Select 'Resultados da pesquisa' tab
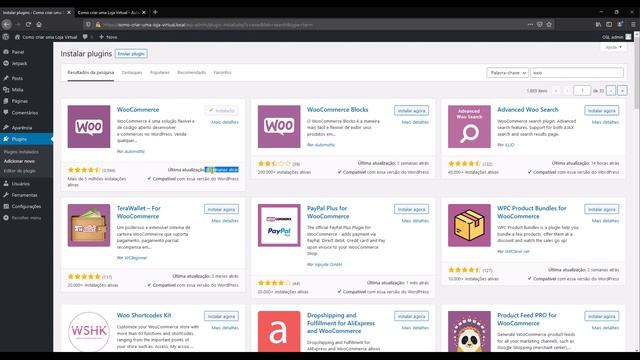 click(x=91, y=73)
